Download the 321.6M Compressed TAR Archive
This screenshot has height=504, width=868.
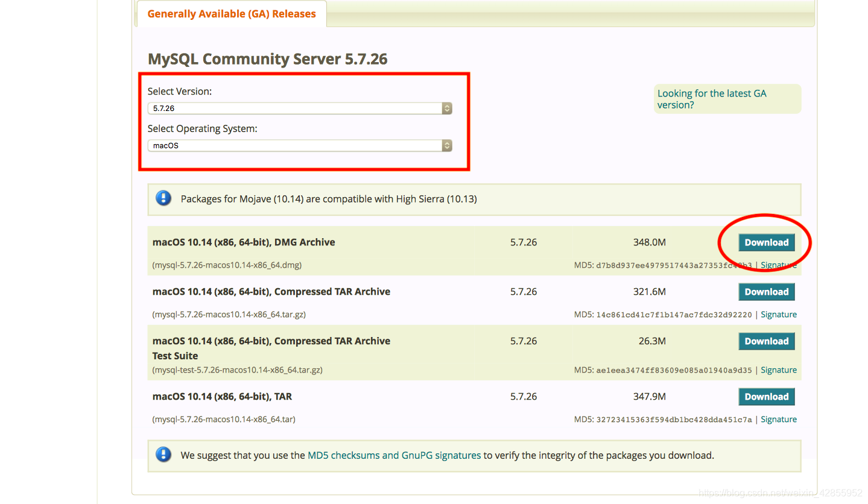pyautogui.click(x=767, y=292)
